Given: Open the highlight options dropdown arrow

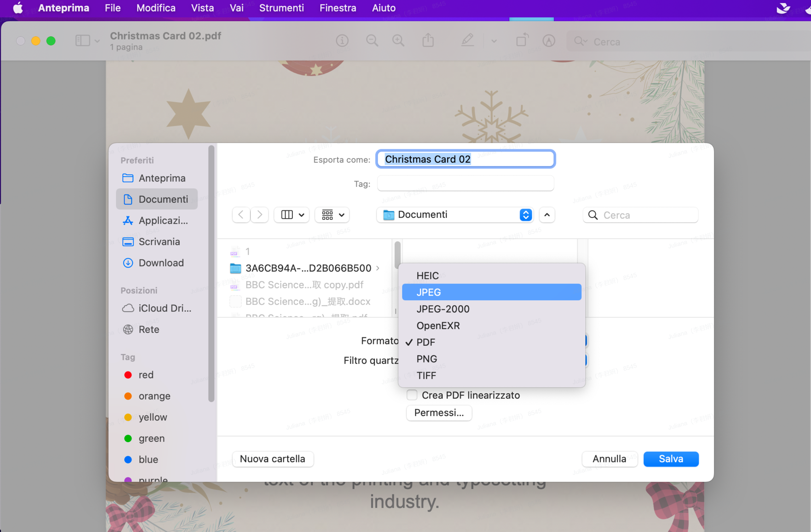Looking at the screenshot, I should coord(494,41).
